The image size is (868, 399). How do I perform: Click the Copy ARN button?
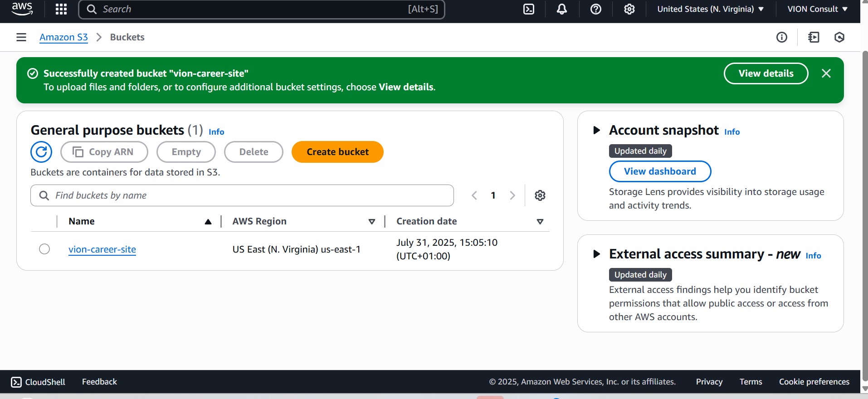[x=104, y=152]
